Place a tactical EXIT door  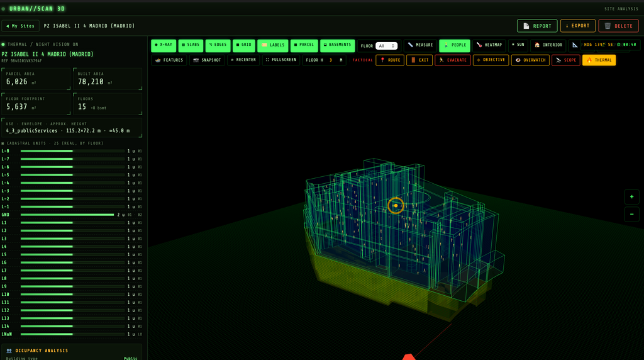click(x=419, y=60)
